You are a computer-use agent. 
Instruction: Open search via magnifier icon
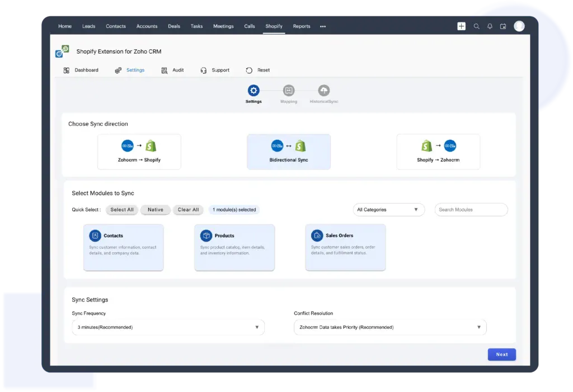tap(477, 26)
